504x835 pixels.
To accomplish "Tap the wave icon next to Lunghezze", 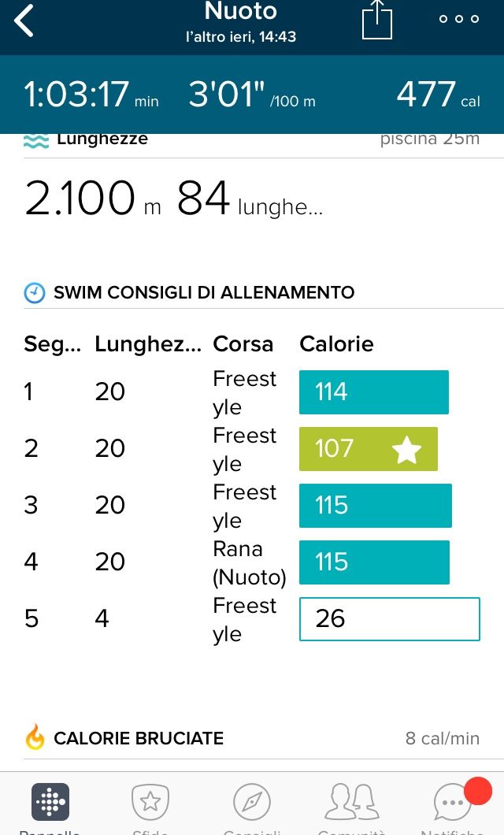I will (x=36, y=141).
